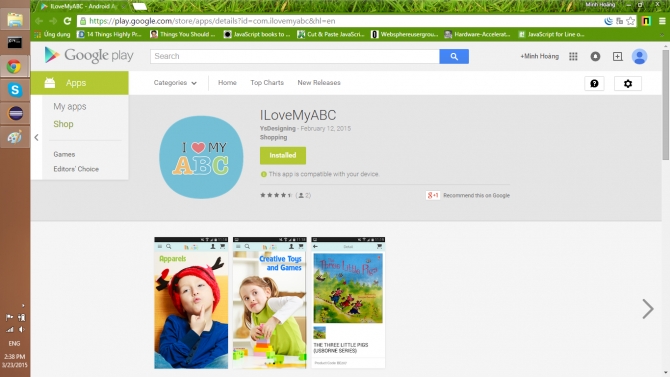Open the Shopping category link

[x=273, y=137]
